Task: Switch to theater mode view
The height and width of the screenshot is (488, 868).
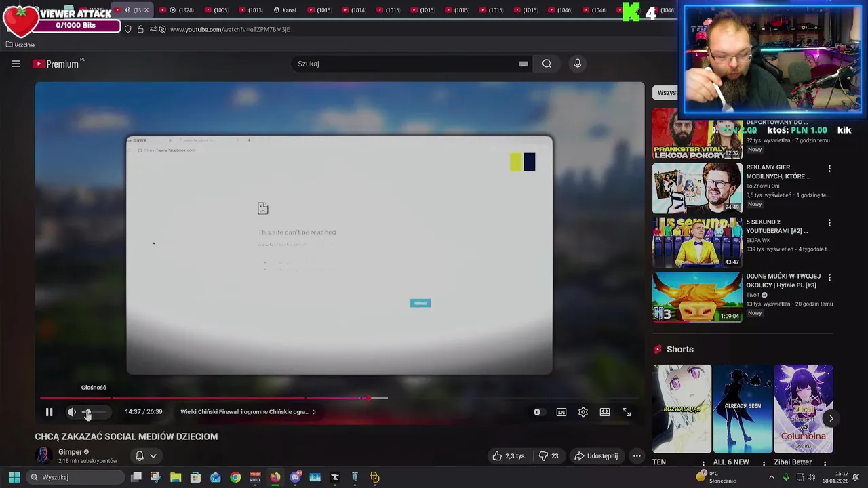Action: 605,412
